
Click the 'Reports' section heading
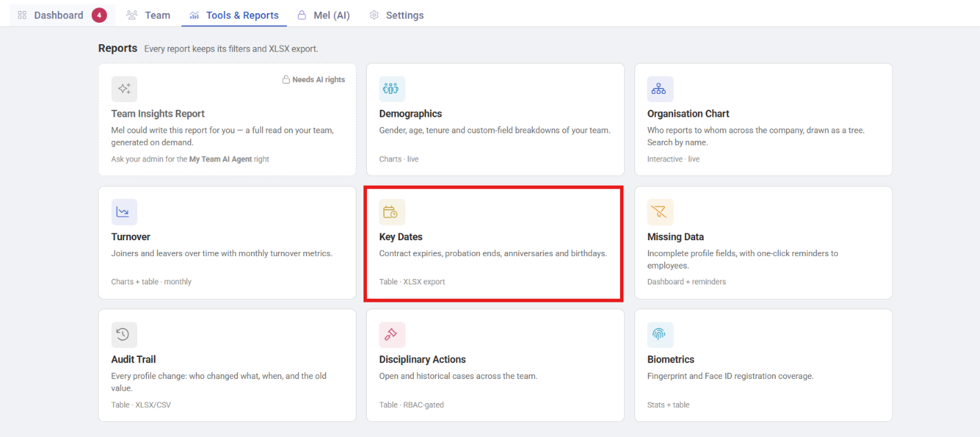(118, 48)
